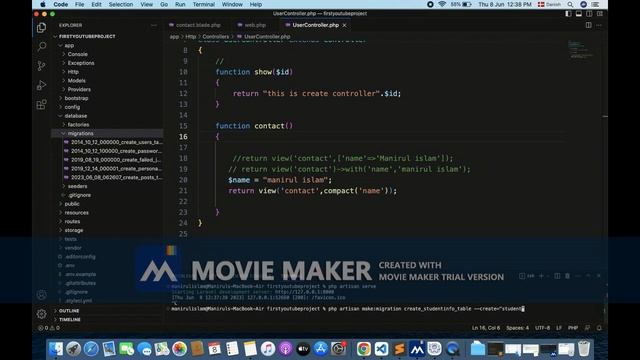640x360 pixels.
Task: Open Sublime Text from the Dock
Action: click(399, 349)
